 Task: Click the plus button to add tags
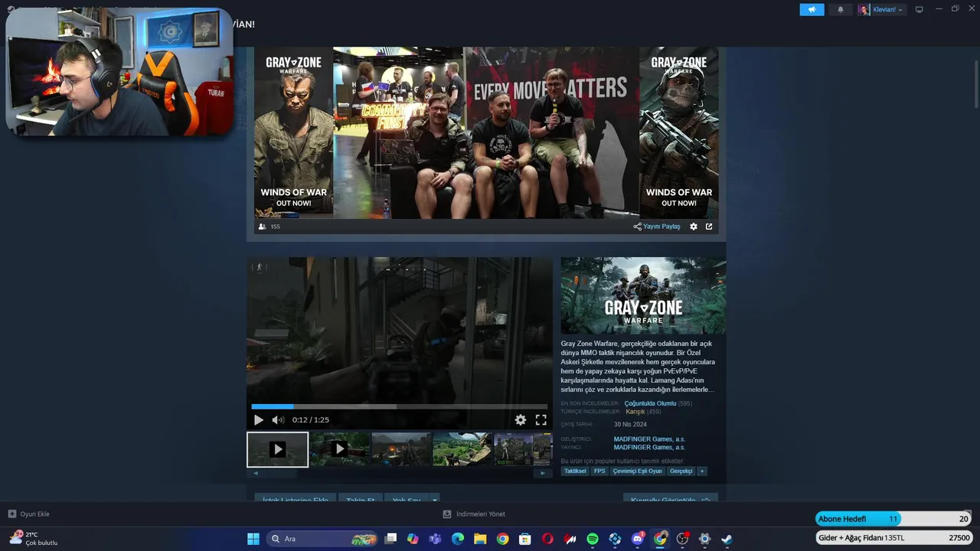coord(701,471)
